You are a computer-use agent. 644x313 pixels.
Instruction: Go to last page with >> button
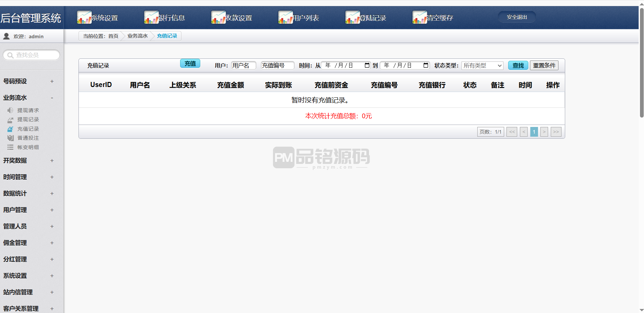coord(556,132)
